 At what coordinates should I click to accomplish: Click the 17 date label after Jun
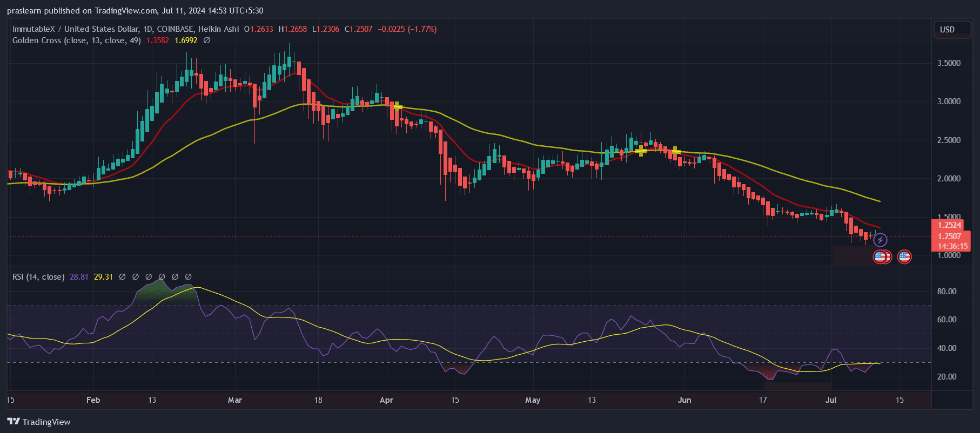[763, 400]
